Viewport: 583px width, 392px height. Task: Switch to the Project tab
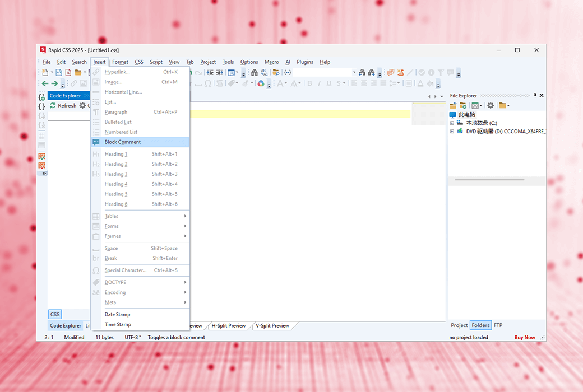[459, 325]
